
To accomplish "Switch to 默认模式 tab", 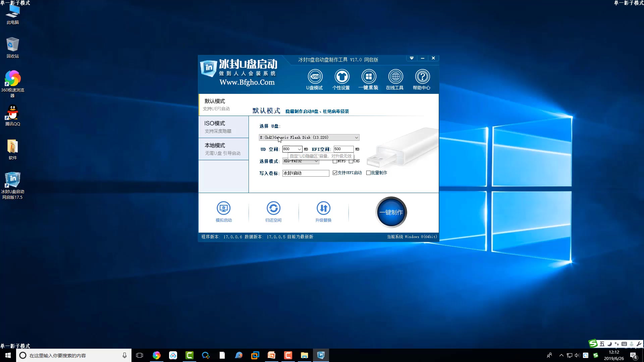I will [223, 105].
